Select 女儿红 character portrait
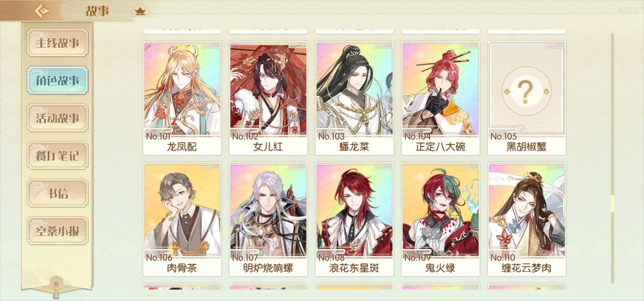This screenshot has height=301, width=644. [x=268, y=98]
